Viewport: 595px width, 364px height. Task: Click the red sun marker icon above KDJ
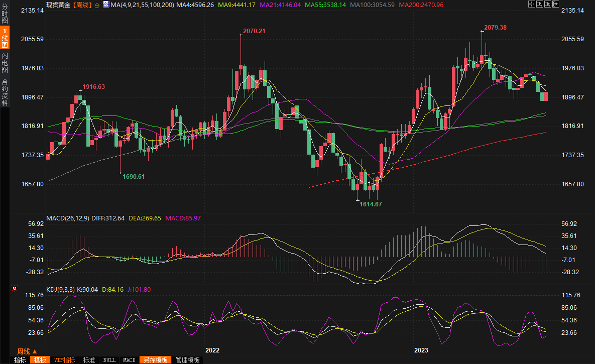click(14, 289)
